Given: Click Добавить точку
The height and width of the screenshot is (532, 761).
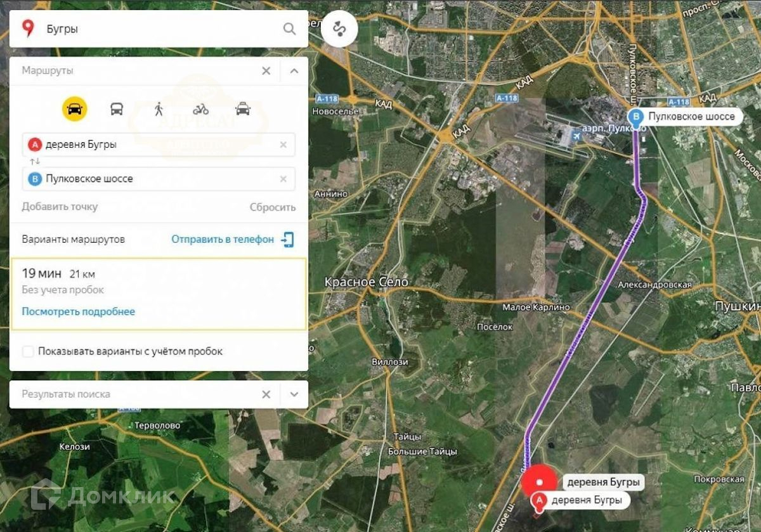Looking at the screenshot, I should coord(60,207).
